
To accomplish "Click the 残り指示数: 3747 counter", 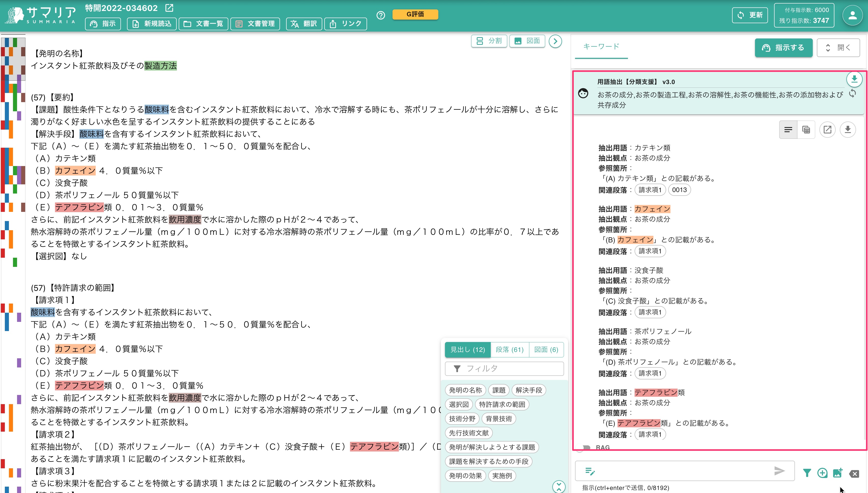I will pyautogui.click(x=804, y=20).
